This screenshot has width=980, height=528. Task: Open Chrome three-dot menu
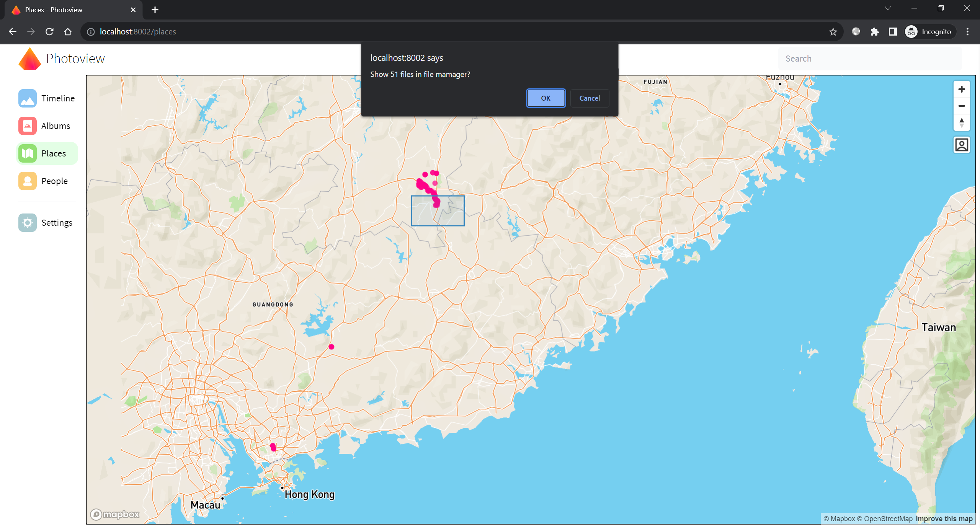[x=967, y=32]
